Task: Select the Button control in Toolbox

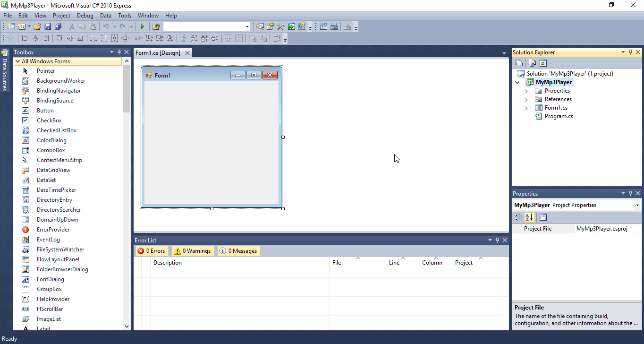Action: 45,111
